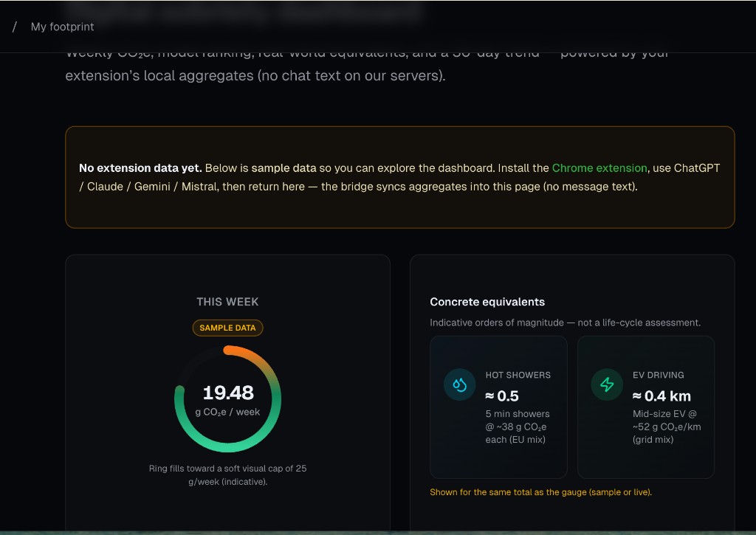Select the My footprint breadcrumb
Screen dimensions: 756x535
click(x=62, y=27)
